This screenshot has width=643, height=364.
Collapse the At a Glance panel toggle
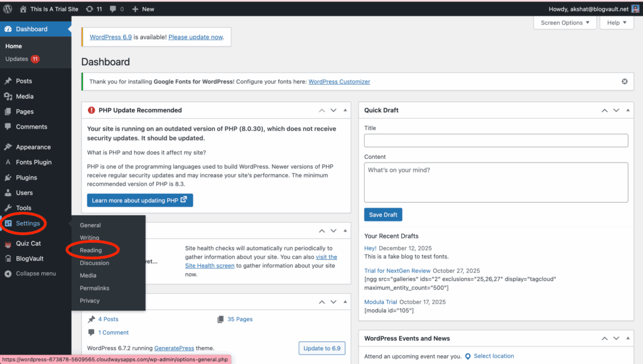(x=345, y=302)
